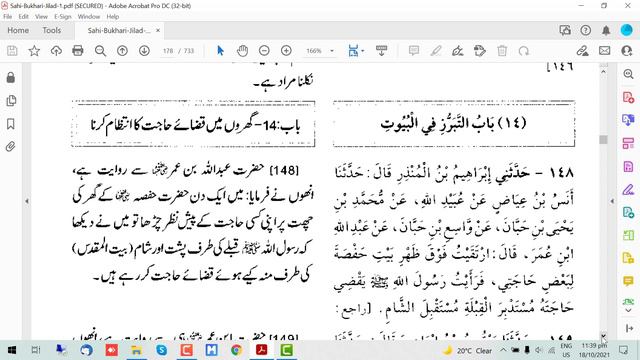Click the stamp tool icon
Screen dimensions: 640x360
[x=480, y=51]
